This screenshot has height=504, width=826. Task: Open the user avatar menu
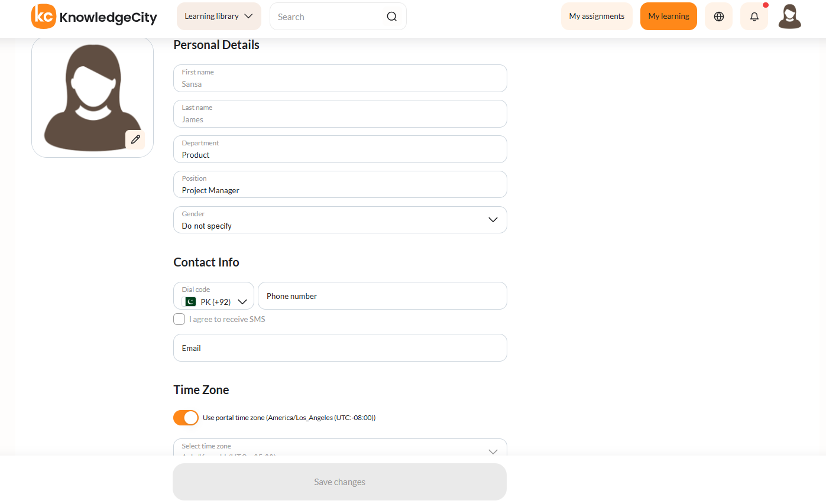pyautogui.click(x=789, y=17)
